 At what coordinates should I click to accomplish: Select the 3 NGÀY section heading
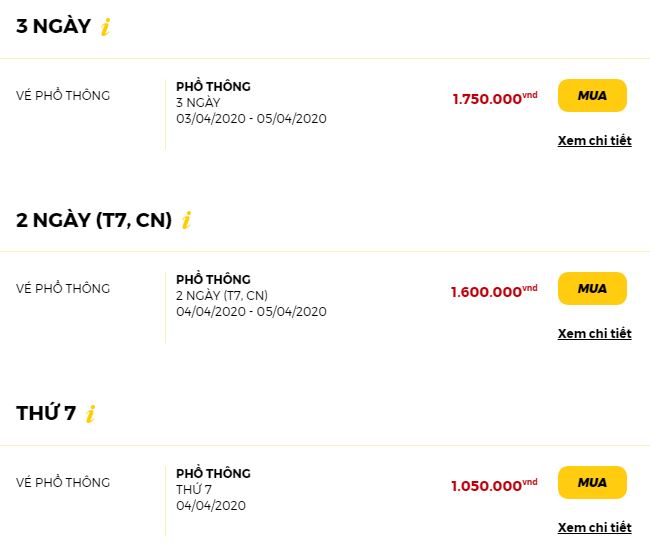coord(53,26)
